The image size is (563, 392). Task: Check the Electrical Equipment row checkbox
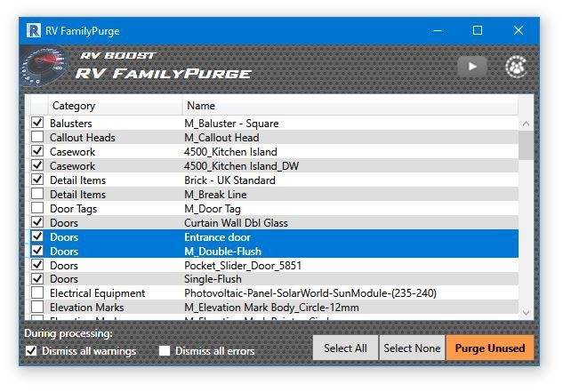[x=37, y=293]
